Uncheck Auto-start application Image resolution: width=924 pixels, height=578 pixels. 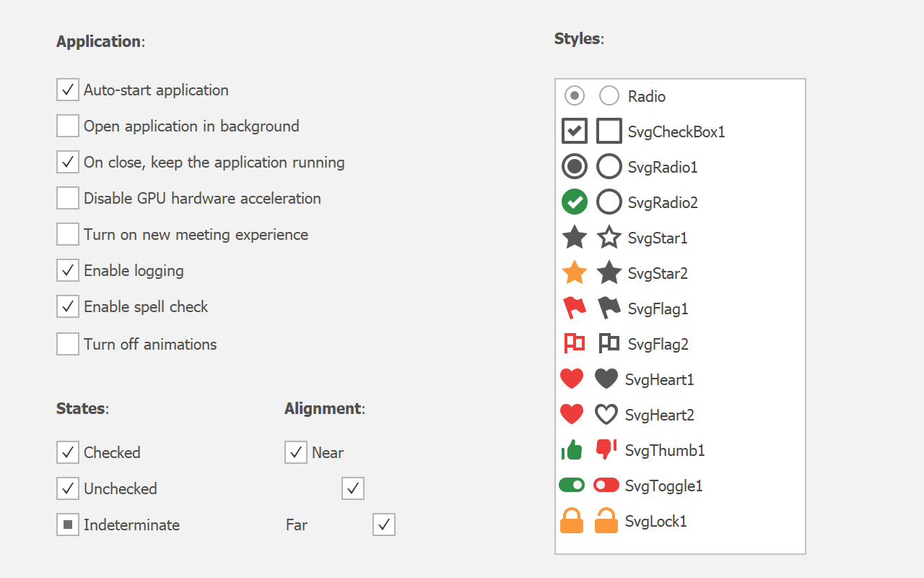(68, 90)
